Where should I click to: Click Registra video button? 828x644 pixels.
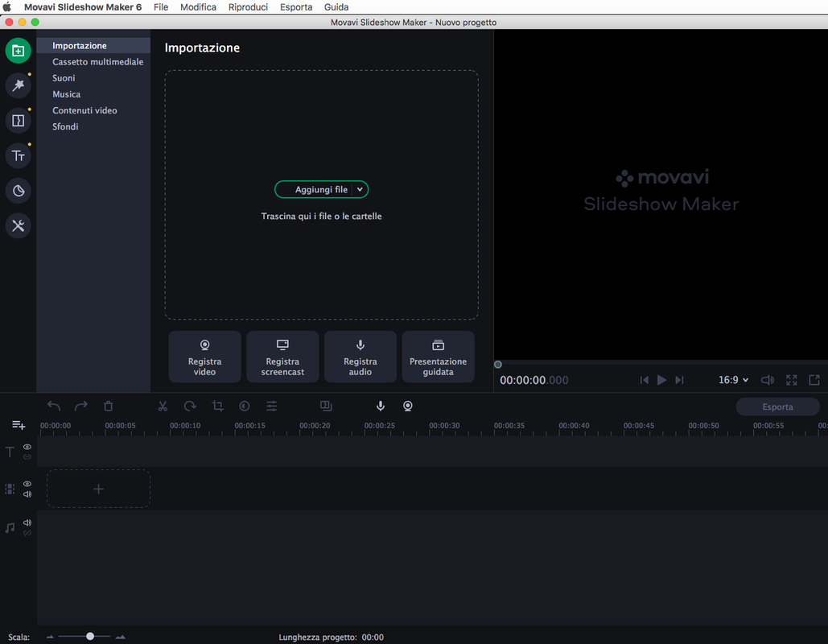205,357
